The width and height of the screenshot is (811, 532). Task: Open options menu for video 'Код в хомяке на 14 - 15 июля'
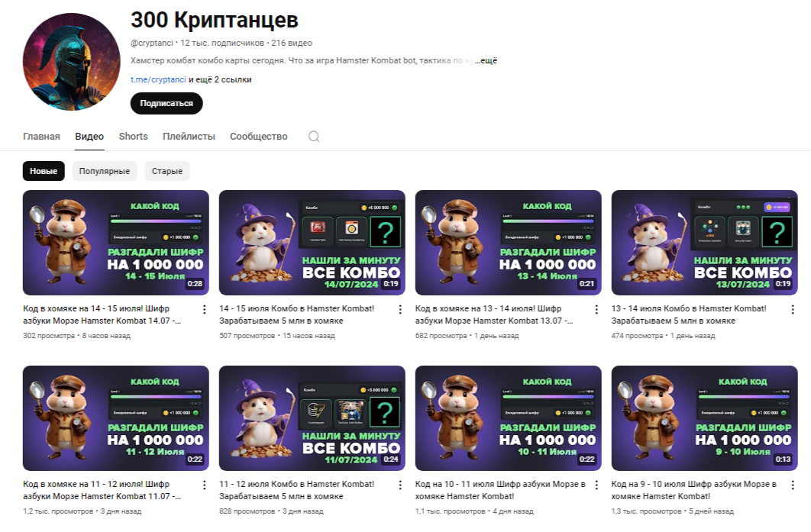tap(205, 309)
